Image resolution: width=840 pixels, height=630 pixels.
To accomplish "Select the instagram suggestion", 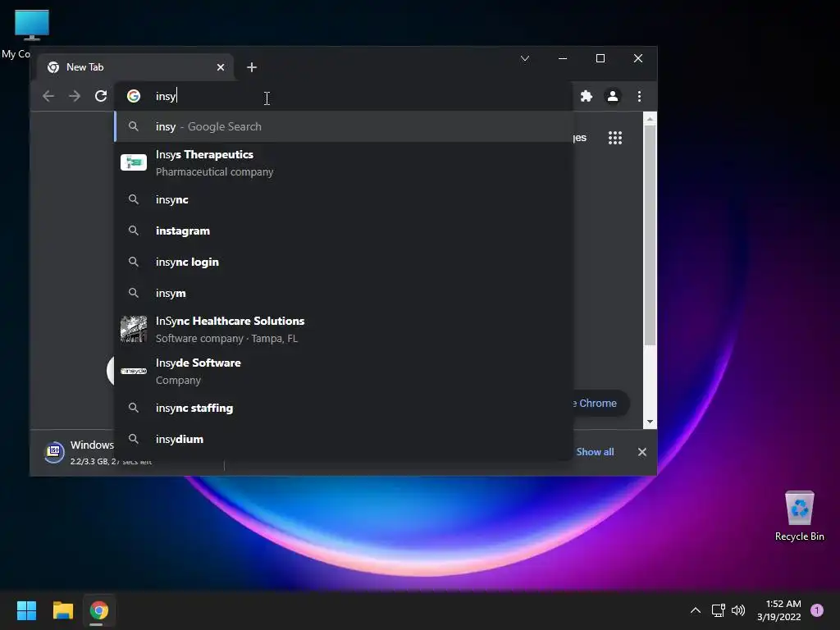I will point(344,231).
